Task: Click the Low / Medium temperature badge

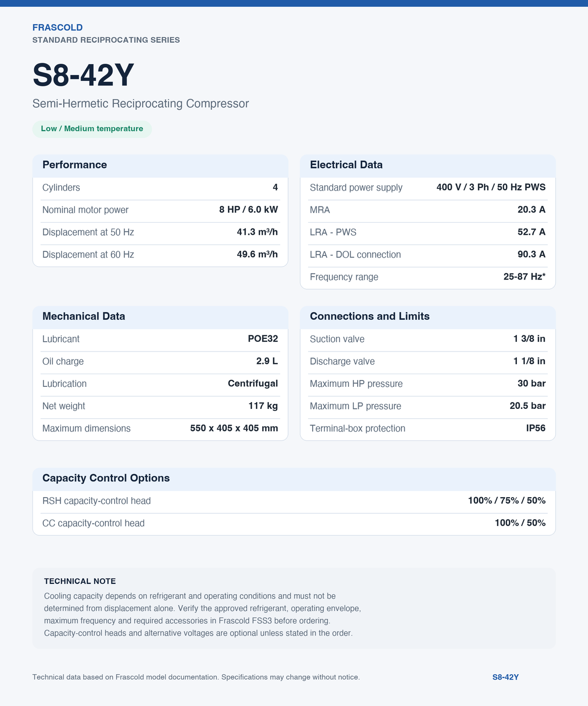Action: 92,129
